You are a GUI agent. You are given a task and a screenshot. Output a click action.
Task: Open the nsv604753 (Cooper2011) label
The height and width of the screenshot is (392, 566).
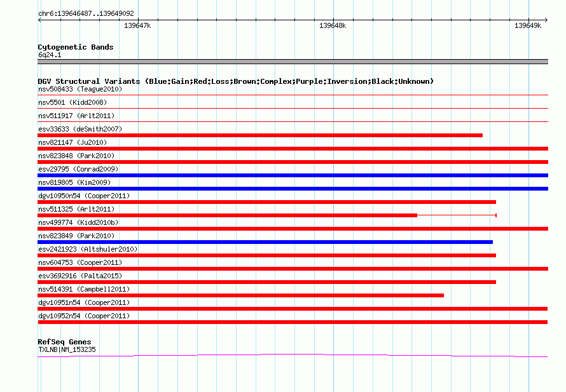[x=80, y=262]
